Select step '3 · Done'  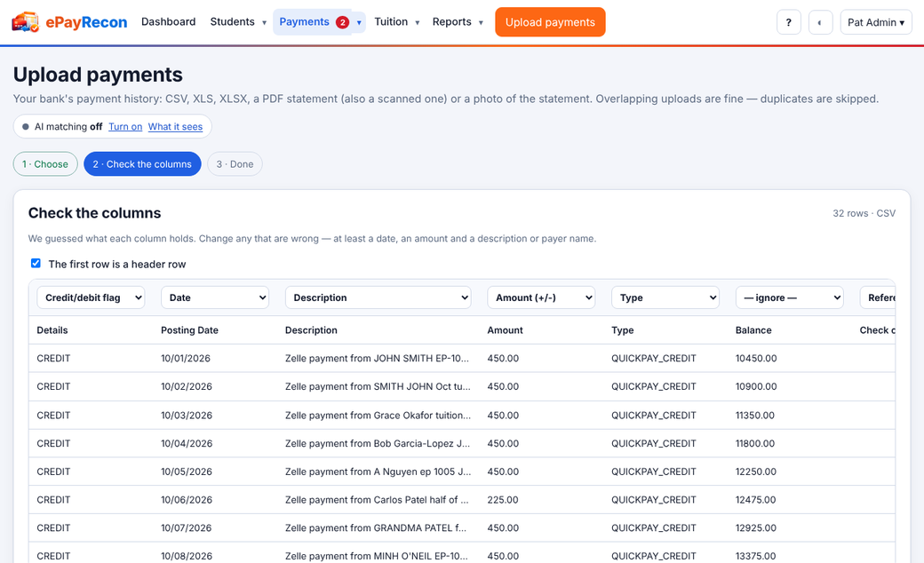(235, 163)
